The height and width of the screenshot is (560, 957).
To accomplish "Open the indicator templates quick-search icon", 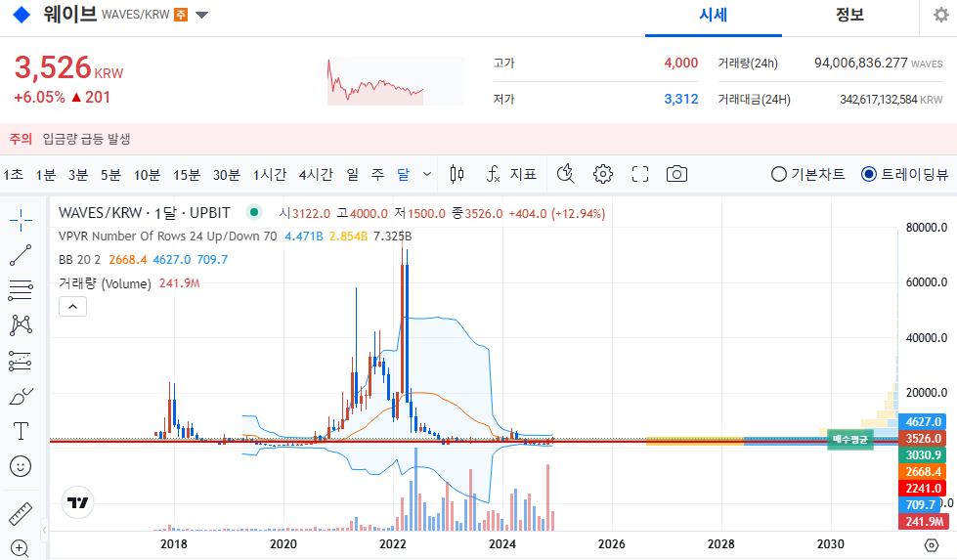I will point(566,175).
